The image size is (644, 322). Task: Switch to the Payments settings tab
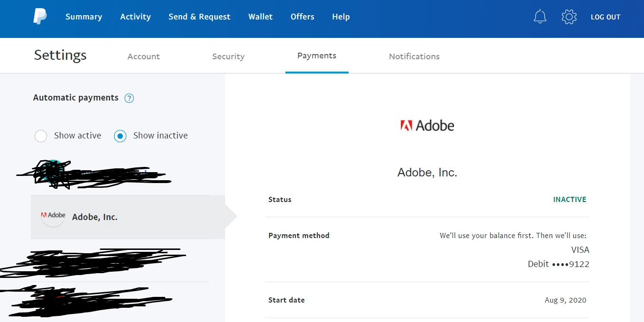[x=317, y=56]
